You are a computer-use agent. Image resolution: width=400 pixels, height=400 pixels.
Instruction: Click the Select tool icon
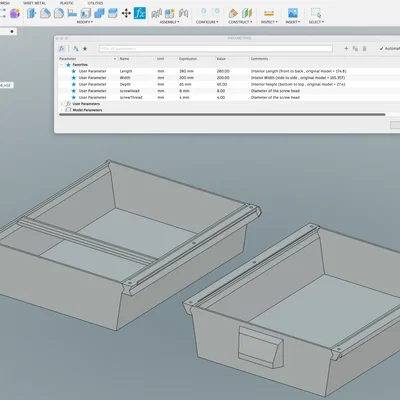[x=316, y=13]
